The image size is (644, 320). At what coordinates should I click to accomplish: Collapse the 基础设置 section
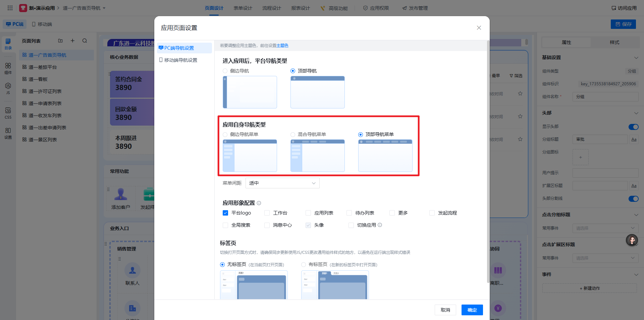tap(636, 58)
